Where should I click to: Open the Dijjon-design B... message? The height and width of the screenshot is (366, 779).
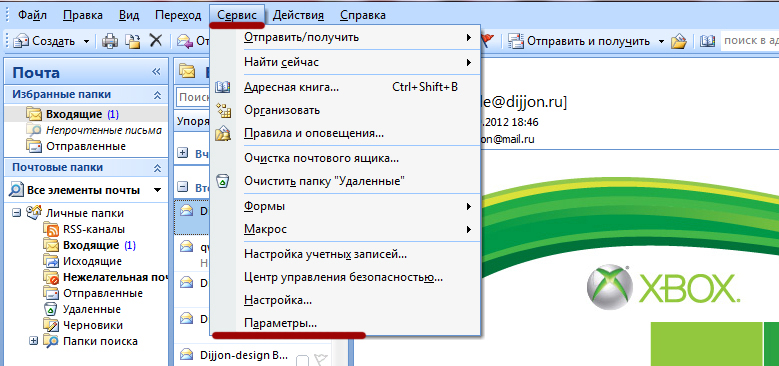pos(243,356)
